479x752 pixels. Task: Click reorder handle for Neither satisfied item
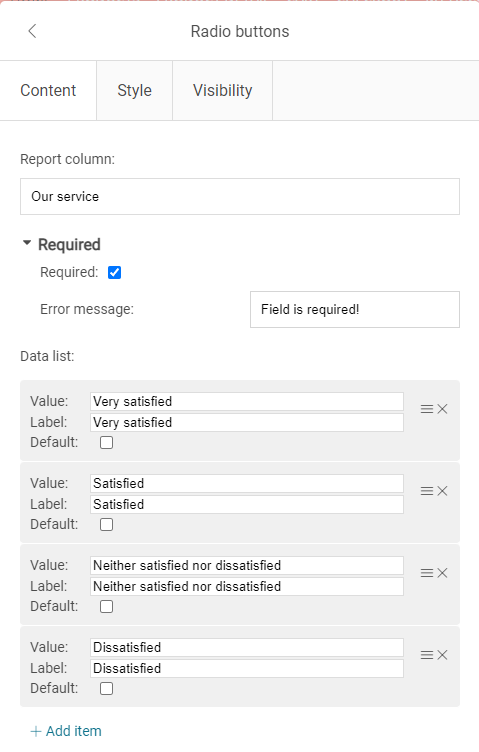click(x=427, y=573)
